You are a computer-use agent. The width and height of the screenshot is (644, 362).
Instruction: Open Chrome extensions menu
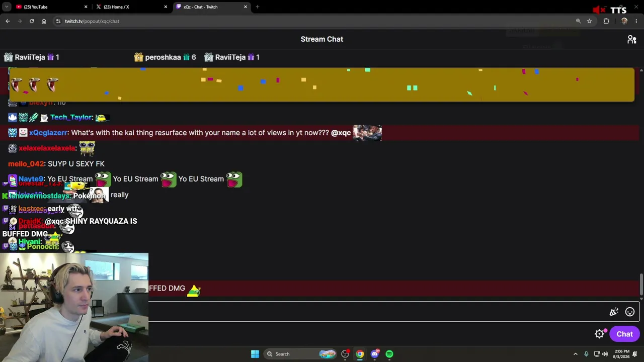tap(606, 21)
